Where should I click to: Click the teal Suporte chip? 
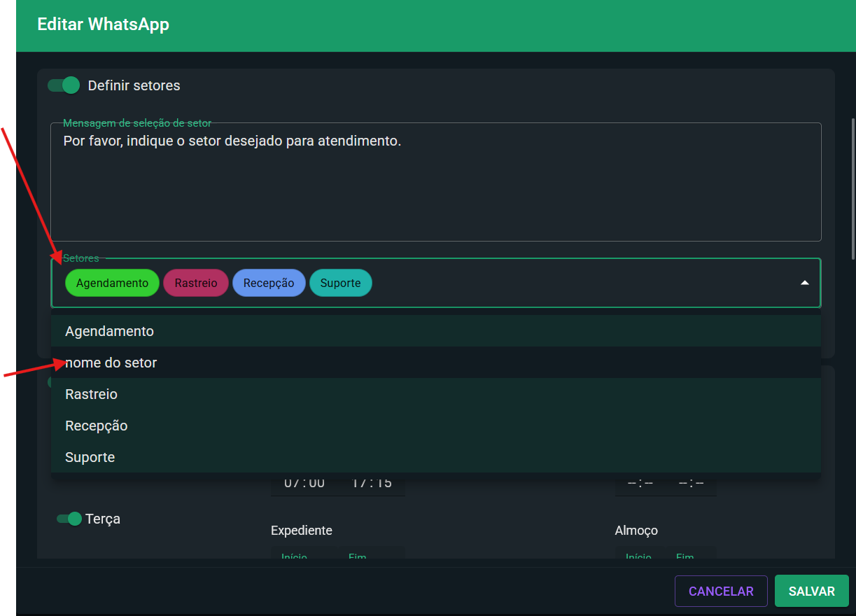(x=341, y=283)
